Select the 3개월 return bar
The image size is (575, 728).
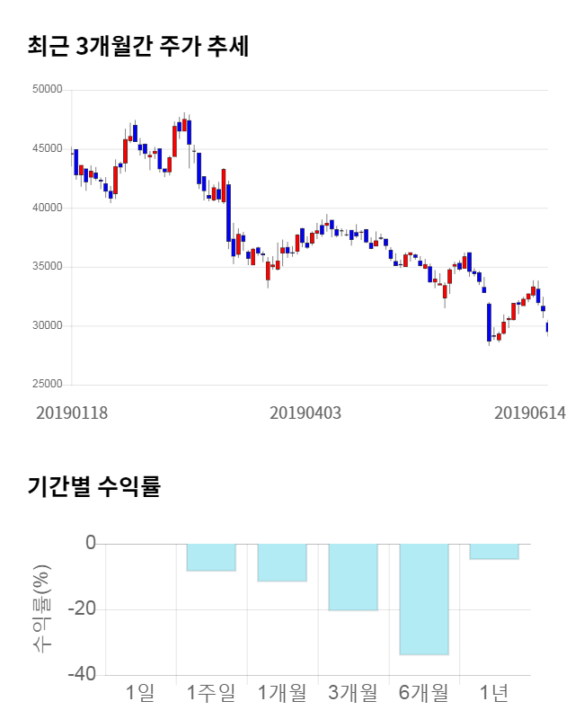tap(352, 577)
